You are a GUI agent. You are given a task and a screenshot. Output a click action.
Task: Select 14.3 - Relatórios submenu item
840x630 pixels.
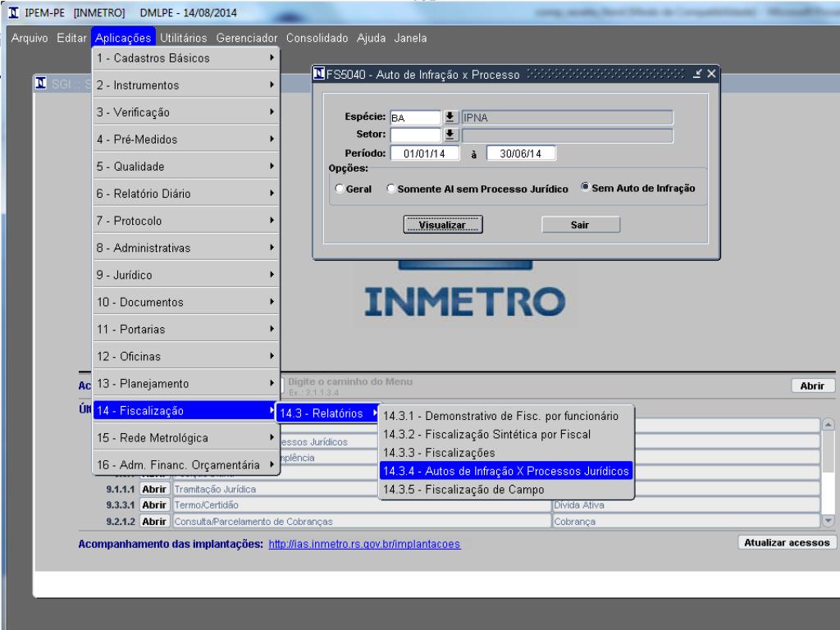328,413
